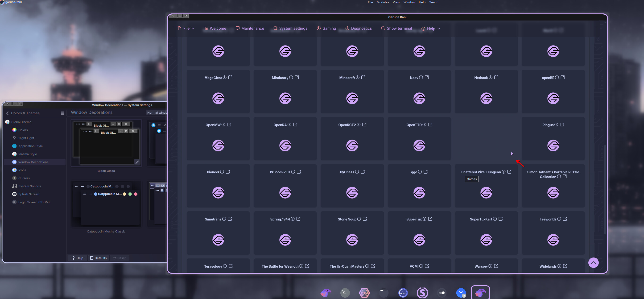Click the info icon next to OpenMW
The image size is (644, 299).
[223, 125]
